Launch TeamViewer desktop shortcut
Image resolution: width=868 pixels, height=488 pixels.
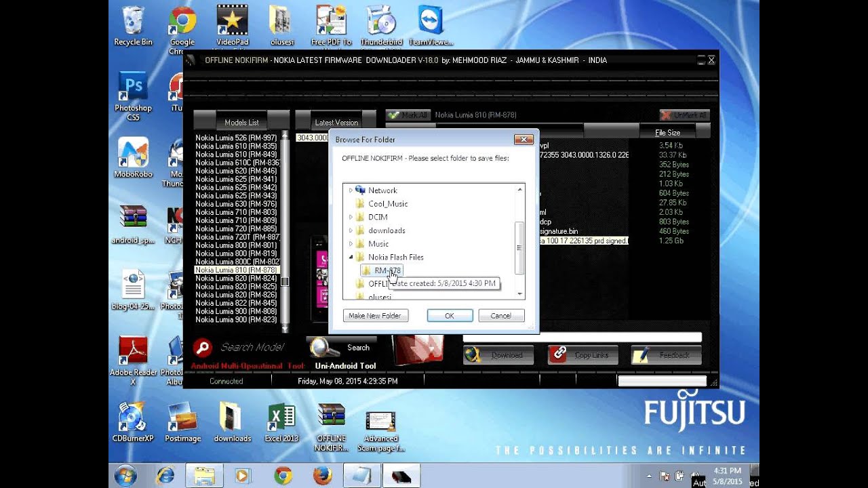click(431, 26)
